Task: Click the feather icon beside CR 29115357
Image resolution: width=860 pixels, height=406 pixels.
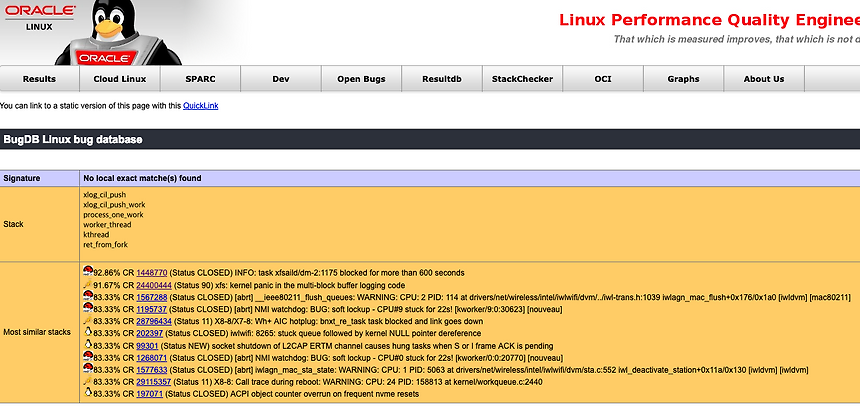Action: (88, 381)
